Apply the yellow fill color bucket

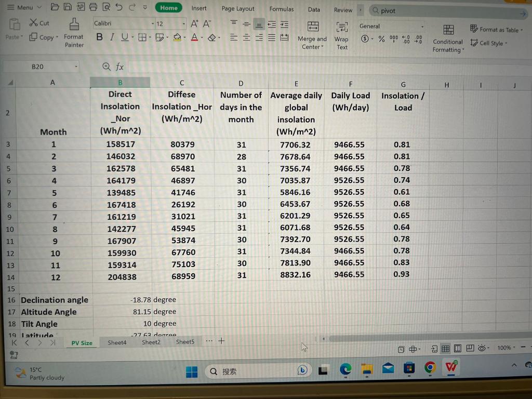tap(177, 37)
